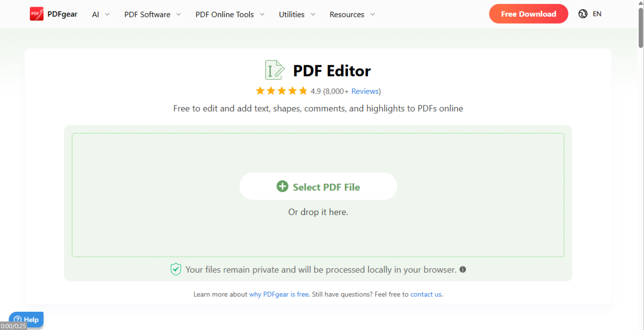Image resolution: width=644 pixels, height=330 pixels.
Task: Click the 'Or drop it here.' text
Action: tap(318, 212)
